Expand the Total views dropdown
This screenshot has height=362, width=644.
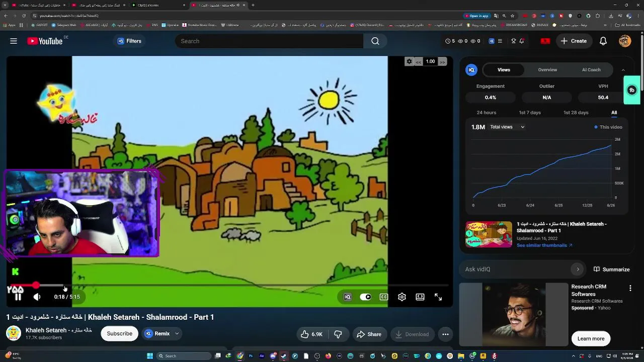click(x=507, y=127)
